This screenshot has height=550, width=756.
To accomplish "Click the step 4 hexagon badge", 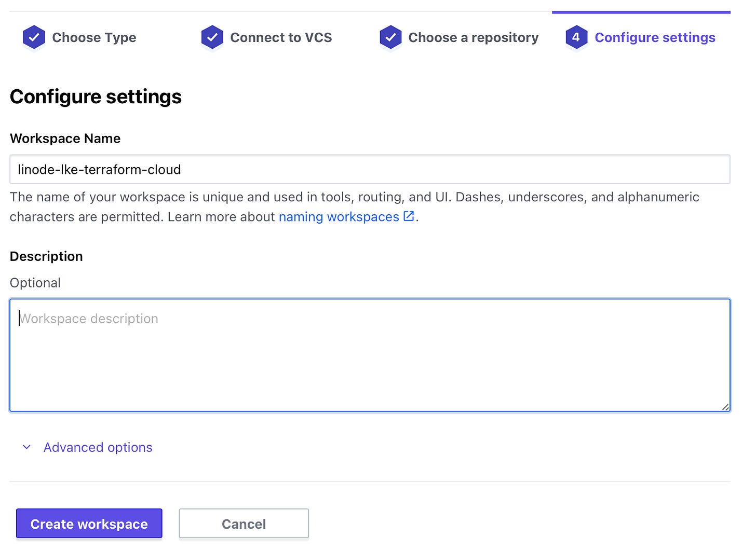I will click(576, 37).
